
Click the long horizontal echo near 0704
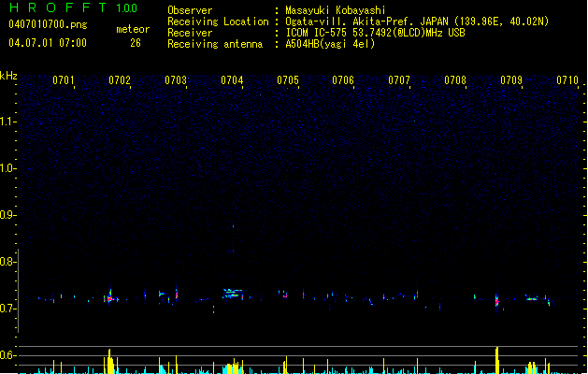[x=233, y=293]
